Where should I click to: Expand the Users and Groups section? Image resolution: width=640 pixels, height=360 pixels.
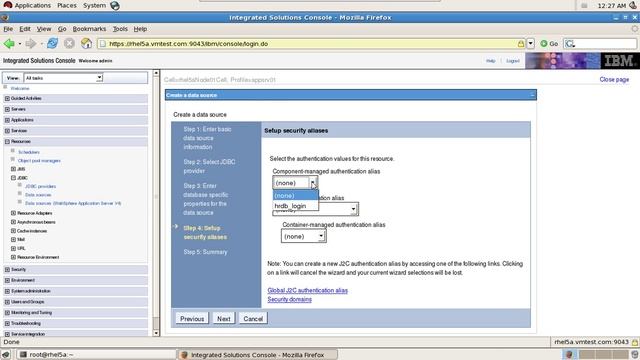click(x=7, y=302)
